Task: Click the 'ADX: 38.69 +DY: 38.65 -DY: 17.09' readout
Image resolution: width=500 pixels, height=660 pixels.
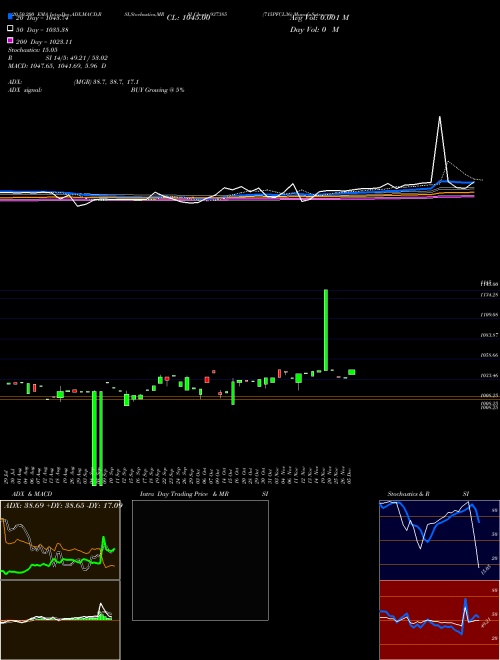Action: 63,505
